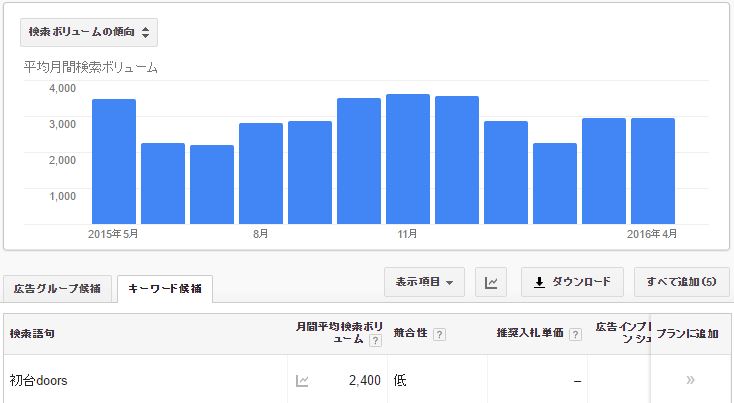Click the プランに追加 column header

(x=687, y=334)
